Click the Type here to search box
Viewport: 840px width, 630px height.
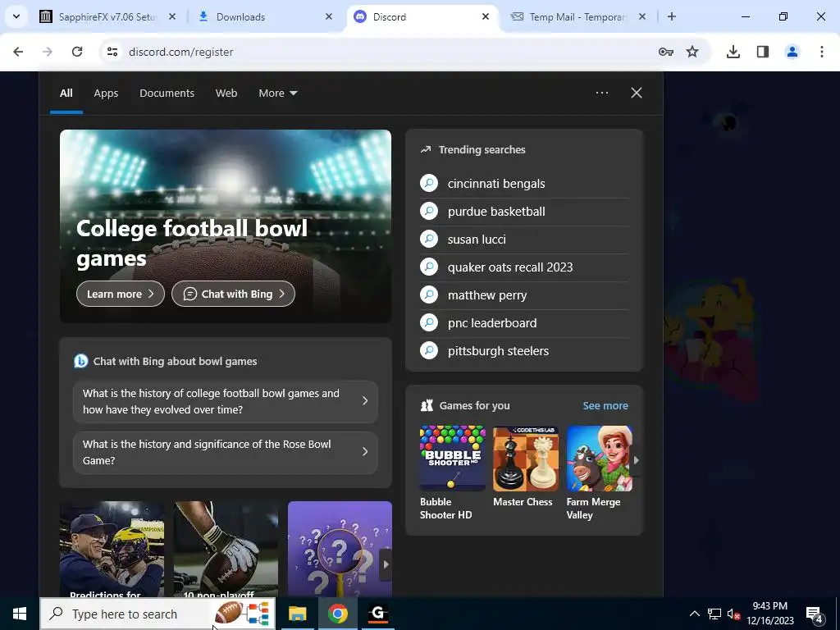click(157, 614)
